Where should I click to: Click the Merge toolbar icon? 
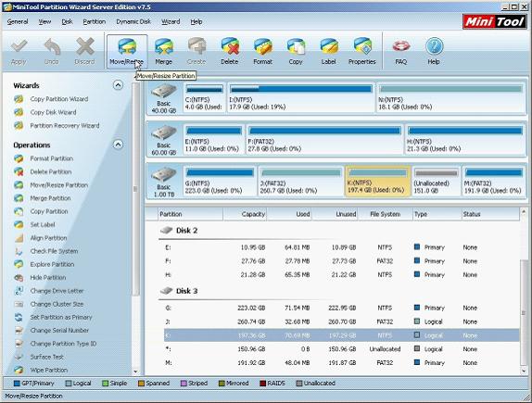[x=163, y=51]
